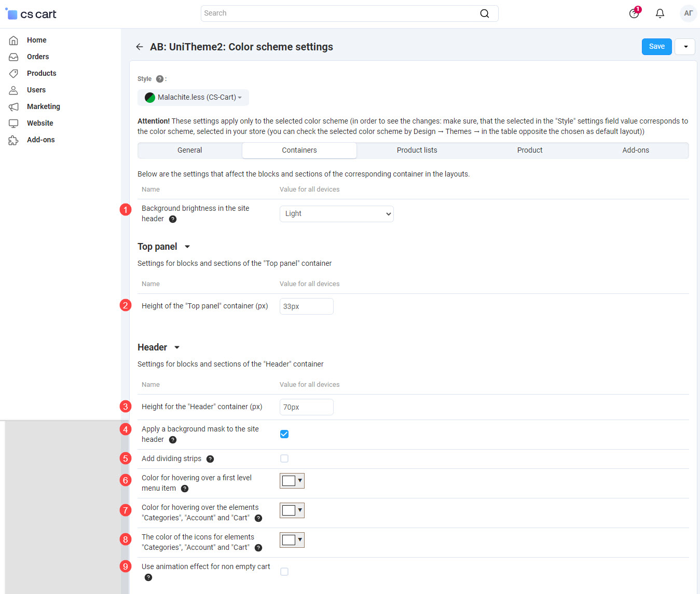Viewport: 700px width, 594px height.
Task: Click the blue Save button
Action: [656, 47]
